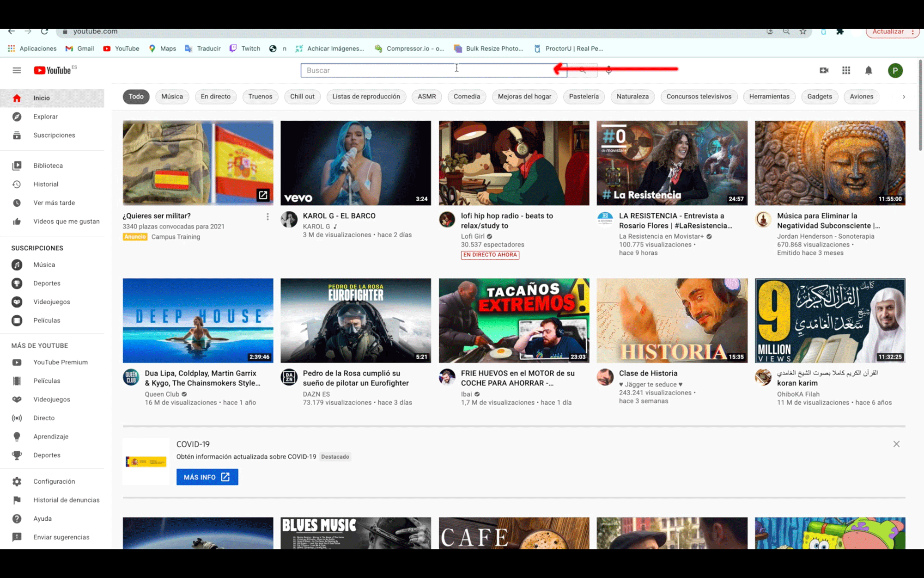Click the YouTube account profile icon
The height and width of the screenshot is (578, 924).
pyautogui.click(x=895, y=70)
